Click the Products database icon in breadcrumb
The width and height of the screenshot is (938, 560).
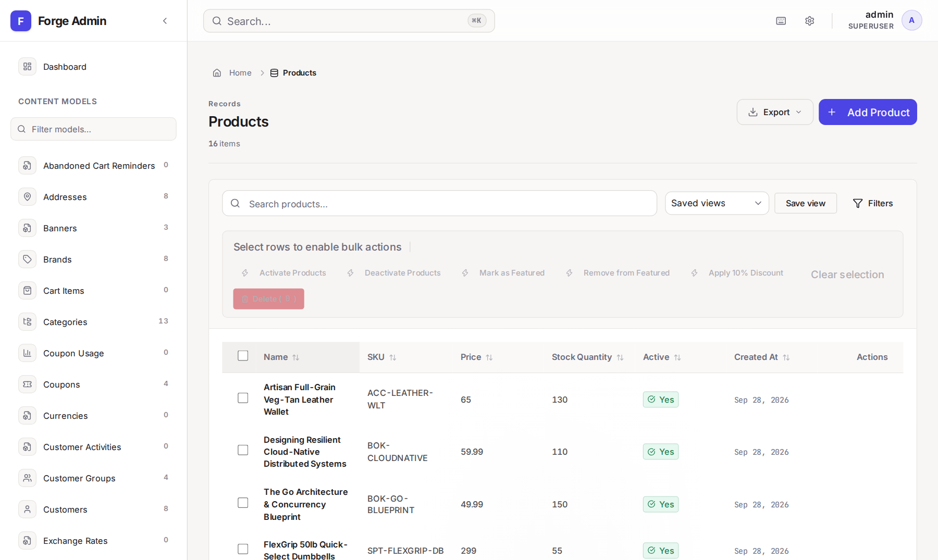(x=274, y=73)
